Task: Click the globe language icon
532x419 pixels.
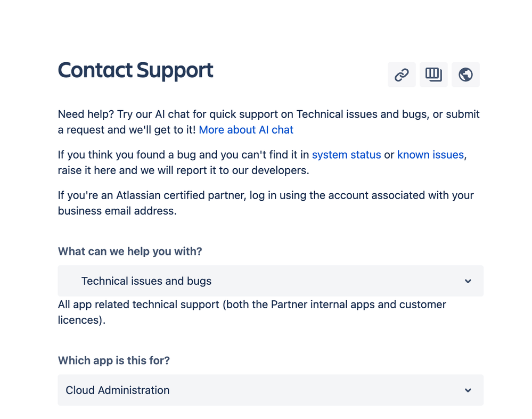Action: [465, 75]
